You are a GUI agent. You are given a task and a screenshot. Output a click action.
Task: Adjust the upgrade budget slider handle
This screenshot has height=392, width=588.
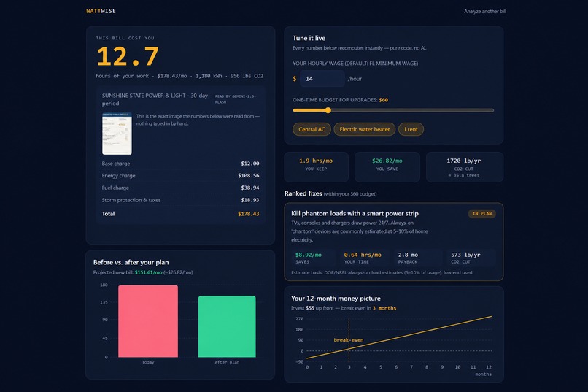click(328, 110)
